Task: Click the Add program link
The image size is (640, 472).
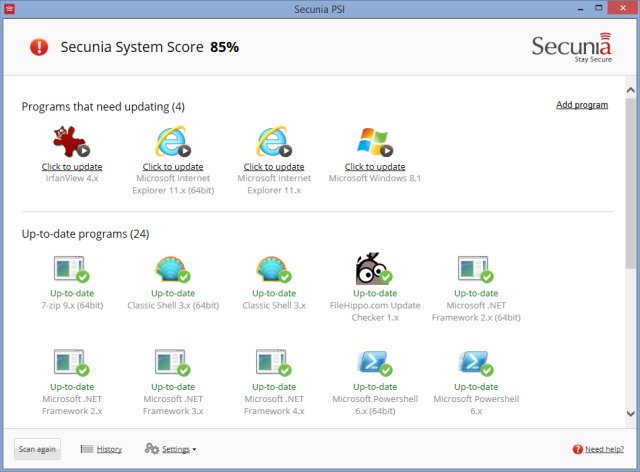Action: click(x=581, y=105)
